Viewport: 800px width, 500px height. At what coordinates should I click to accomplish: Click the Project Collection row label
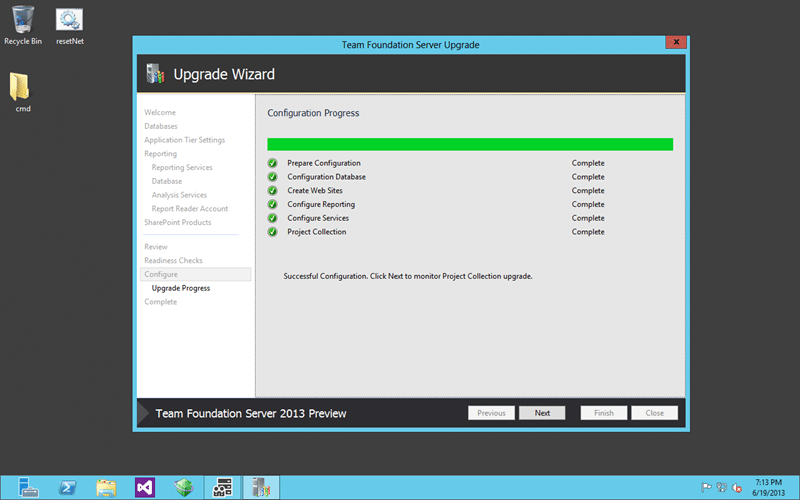[x=316, y=232]
